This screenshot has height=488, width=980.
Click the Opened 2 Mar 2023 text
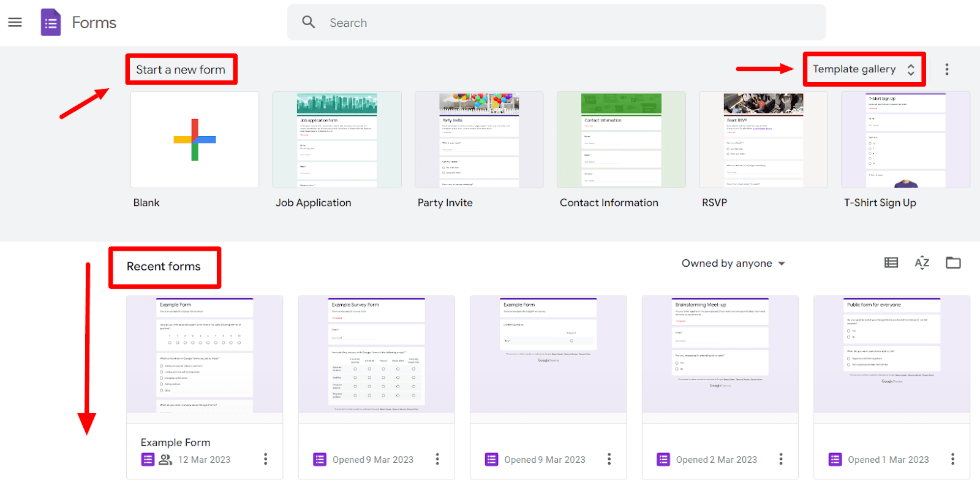[716, 460]
